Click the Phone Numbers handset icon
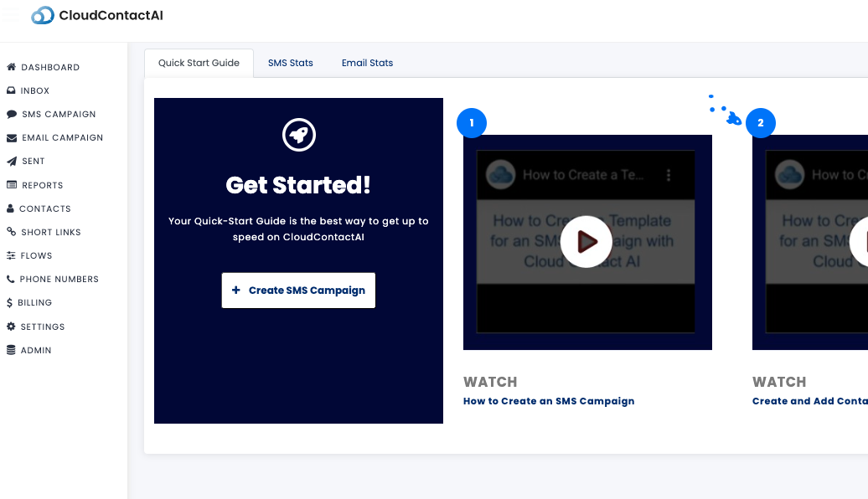Screen dimensions: 868x499 11,279
